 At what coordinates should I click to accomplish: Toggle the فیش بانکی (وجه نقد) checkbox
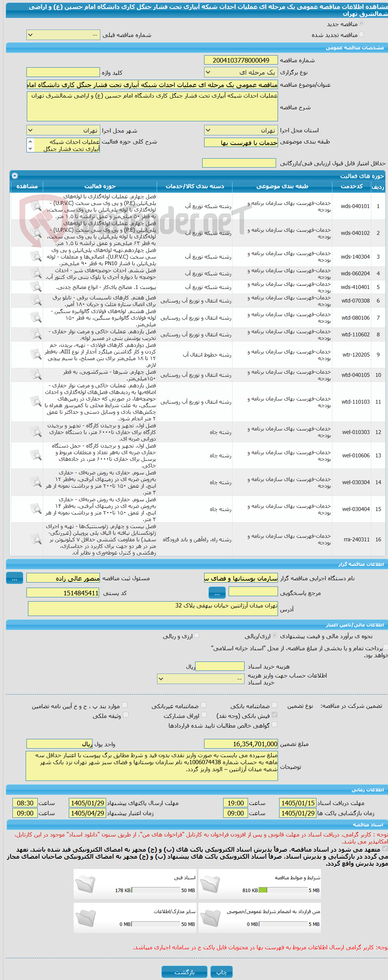click(x=274, y=715)
